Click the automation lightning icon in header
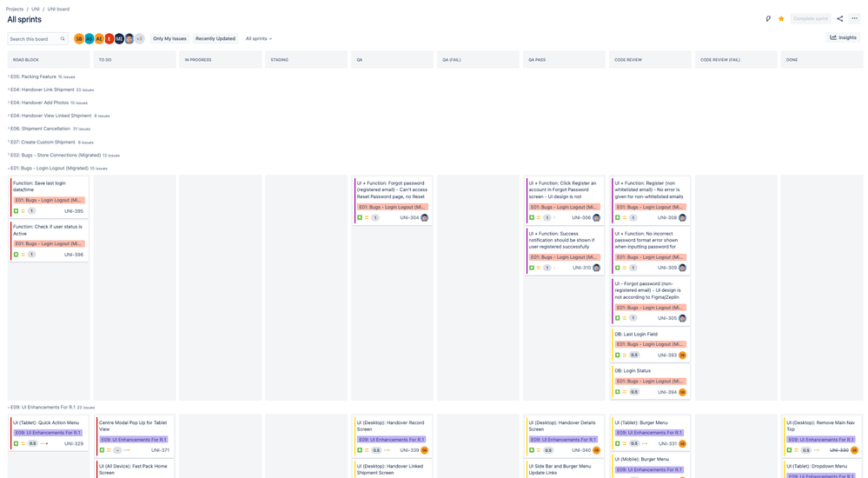868x478 pixels. click(x=768, y=19)
